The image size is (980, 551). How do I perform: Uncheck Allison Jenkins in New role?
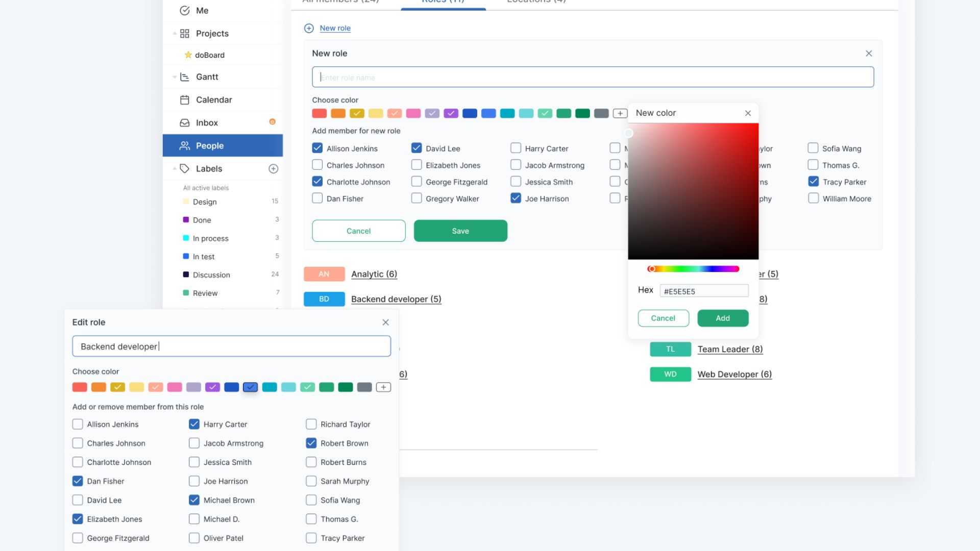pyautogui.click(x=317, y=148)
